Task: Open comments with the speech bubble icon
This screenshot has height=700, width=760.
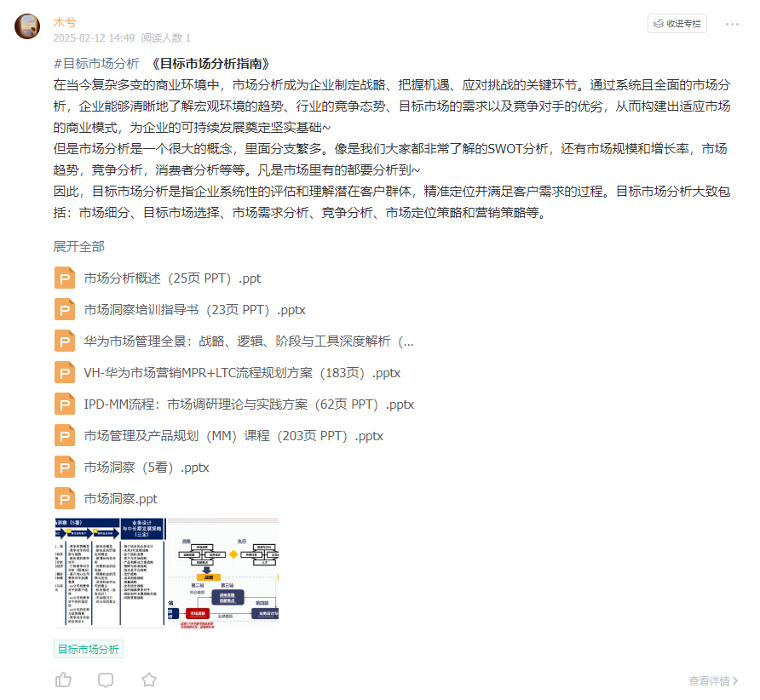Action: click(106, 680)
